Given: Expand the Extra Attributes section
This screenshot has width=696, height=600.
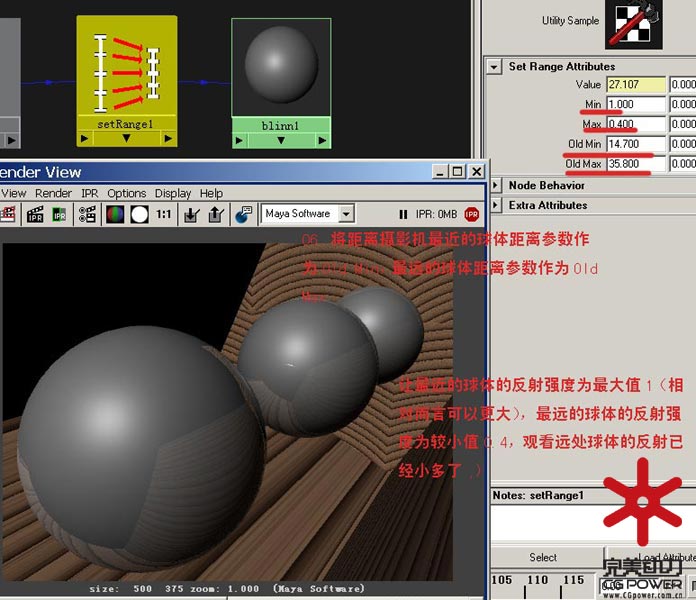Looking at the screenshot, I should pos(496,205).
